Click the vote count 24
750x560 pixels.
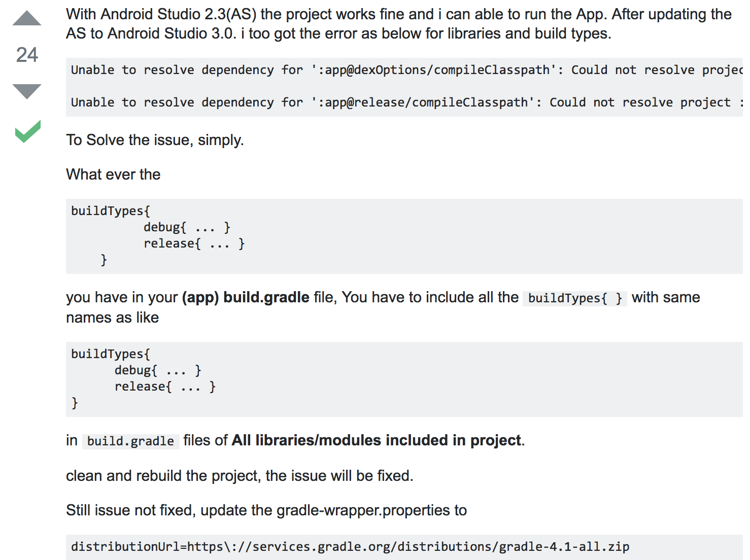(x=27, y=55)
